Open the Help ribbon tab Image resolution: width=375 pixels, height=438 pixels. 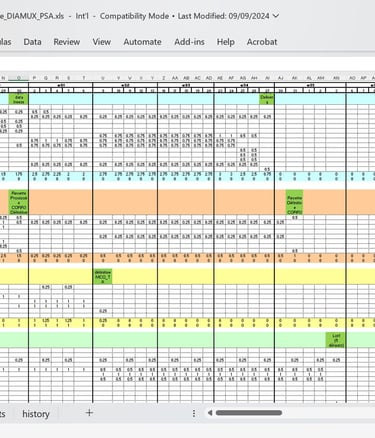[226, 42]
